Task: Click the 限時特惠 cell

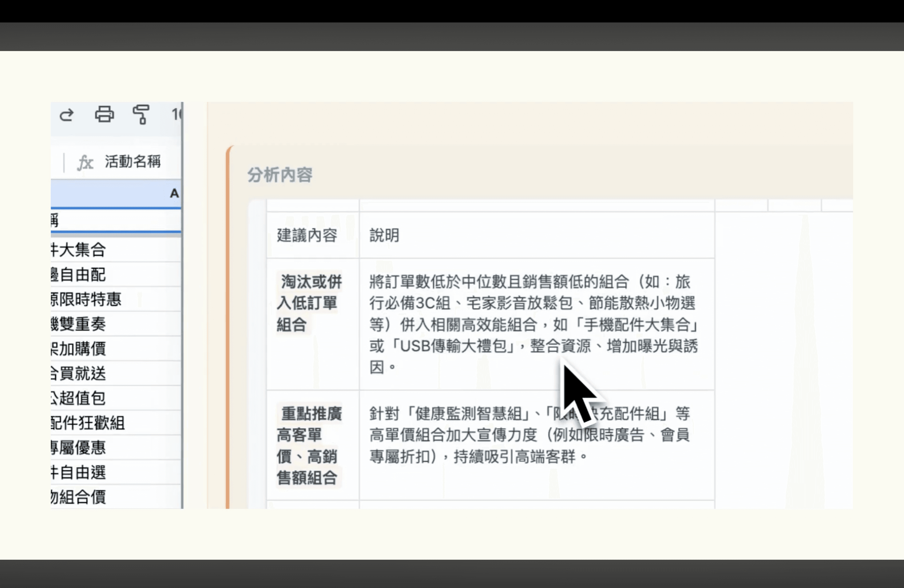Action: click(x=86, y=299)
